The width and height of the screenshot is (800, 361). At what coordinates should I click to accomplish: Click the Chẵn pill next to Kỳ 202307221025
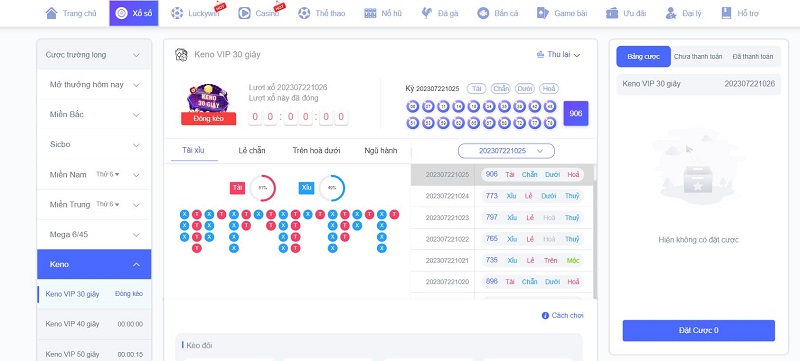click(501, 88)
